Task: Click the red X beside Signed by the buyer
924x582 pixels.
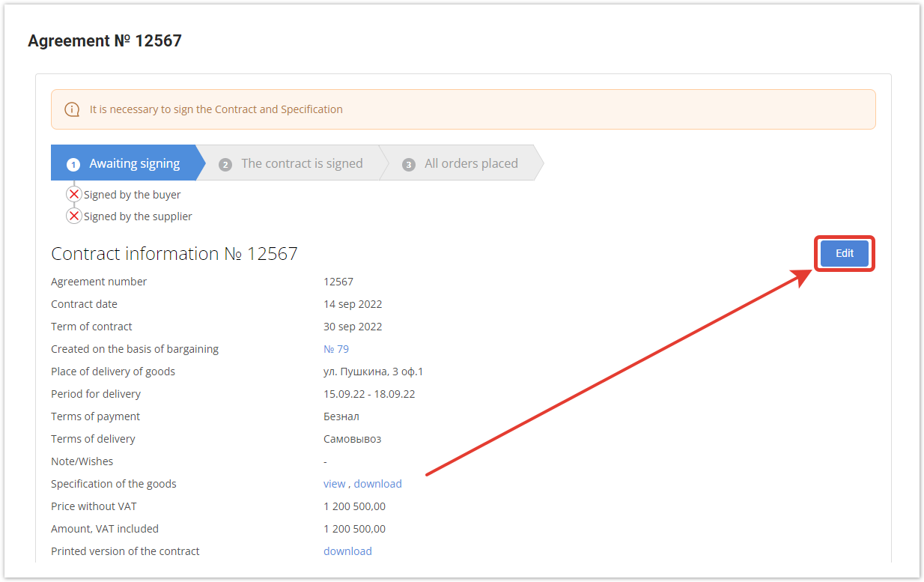Action: coord(74,195)
